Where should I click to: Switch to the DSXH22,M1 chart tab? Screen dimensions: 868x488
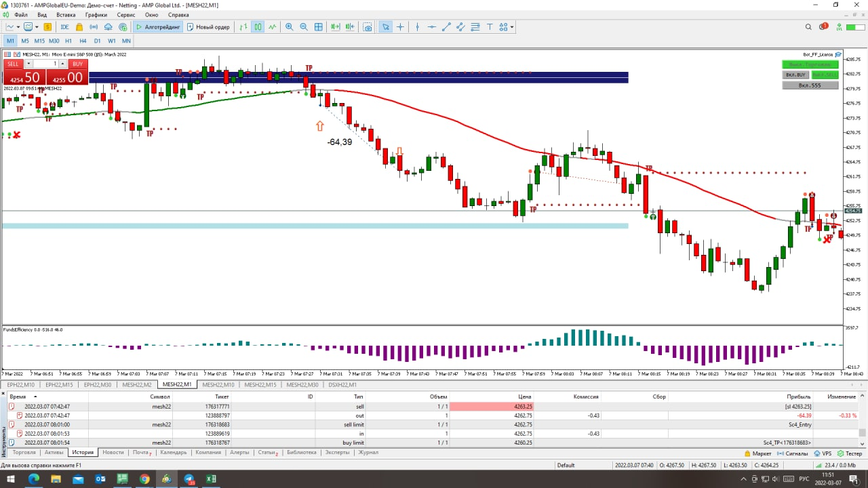pos(342,385)
